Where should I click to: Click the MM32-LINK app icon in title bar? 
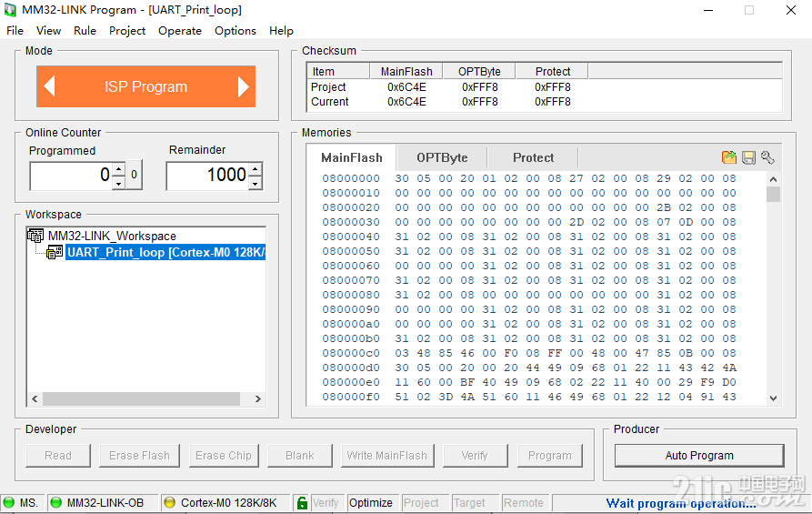[x=10, y=10]
